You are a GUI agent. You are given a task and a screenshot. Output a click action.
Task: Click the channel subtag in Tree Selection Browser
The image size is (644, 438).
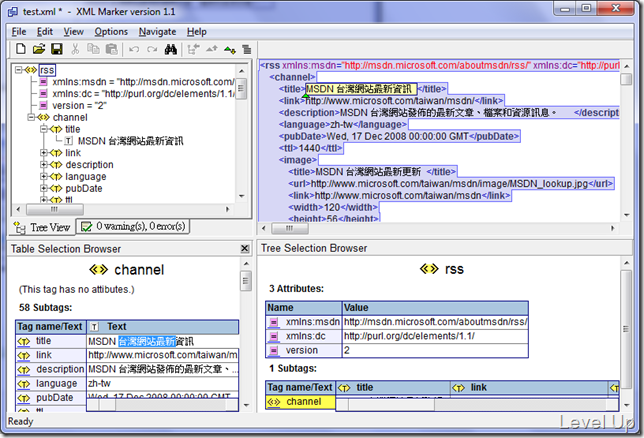pyautogui.click(x=300, y=402)
